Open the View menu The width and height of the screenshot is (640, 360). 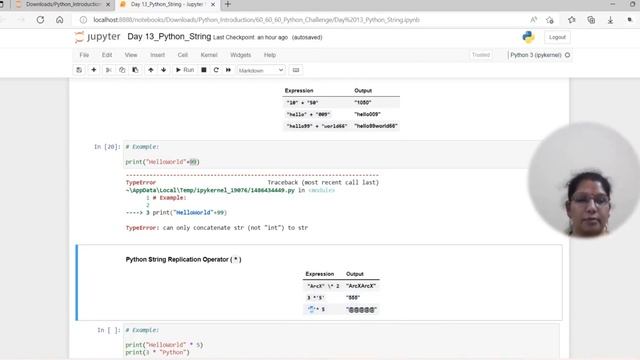pyautogui.click(x=131, y=55)
